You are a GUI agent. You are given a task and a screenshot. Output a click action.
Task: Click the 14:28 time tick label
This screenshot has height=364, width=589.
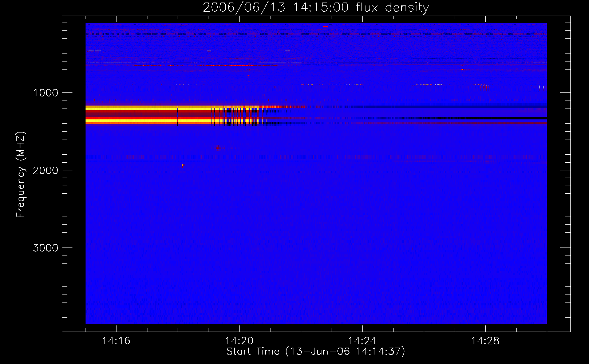[x=485, y=341]
